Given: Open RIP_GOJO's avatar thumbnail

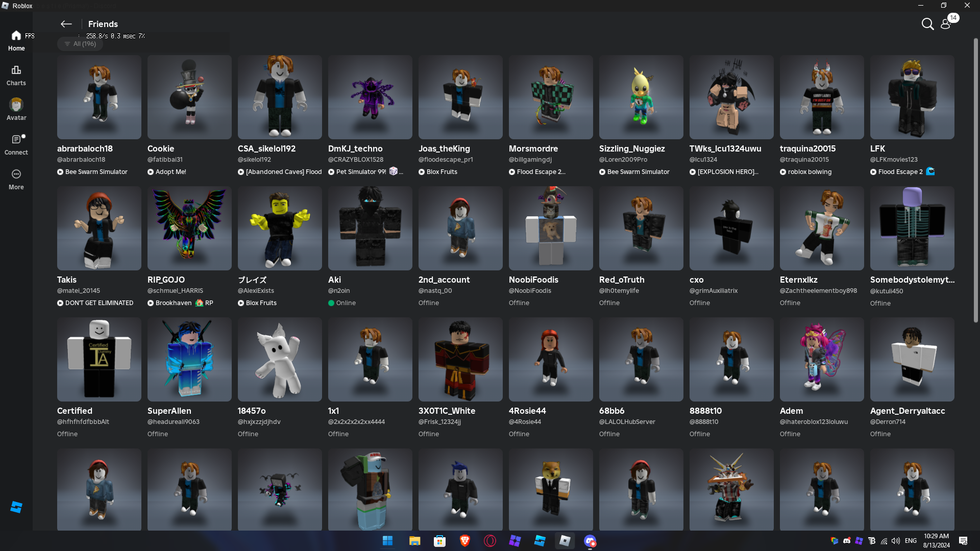Looking at the screenshot, I should (x=189, y=228).
